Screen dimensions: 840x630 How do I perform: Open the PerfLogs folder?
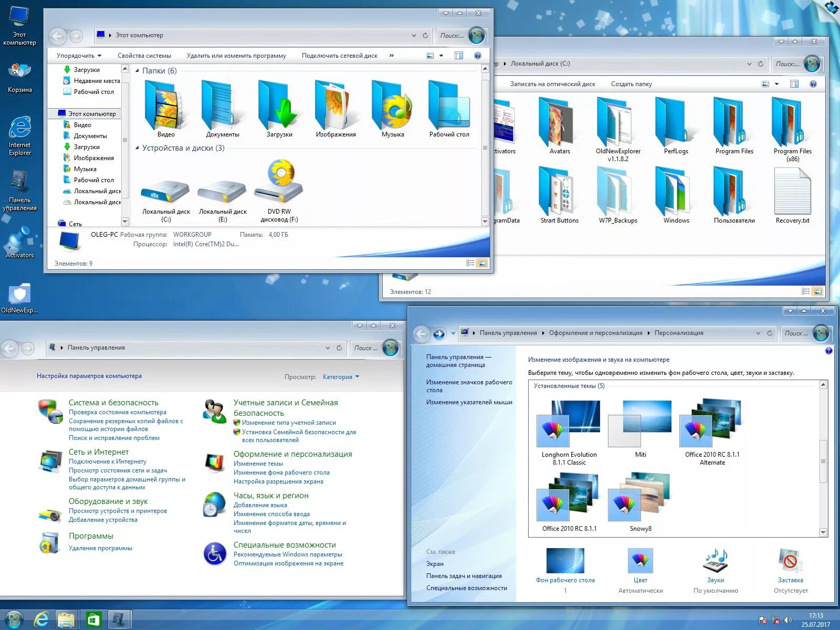pos(676,125)
